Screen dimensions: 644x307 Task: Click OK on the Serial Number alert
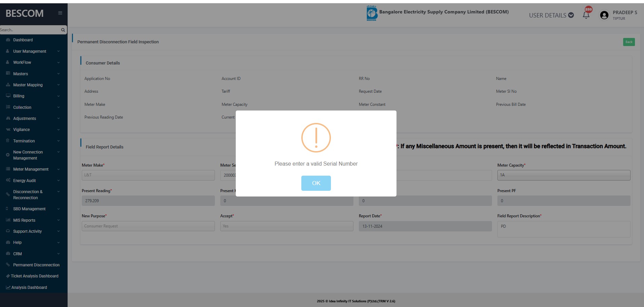pos(316,183)
